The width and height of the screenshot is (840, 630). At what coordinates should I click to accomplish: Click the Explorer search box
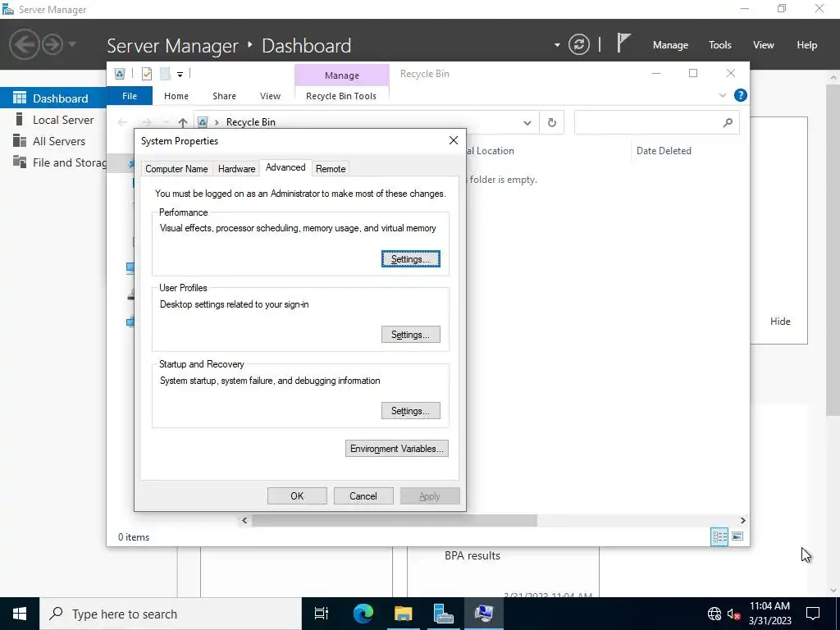pos(657,123)
